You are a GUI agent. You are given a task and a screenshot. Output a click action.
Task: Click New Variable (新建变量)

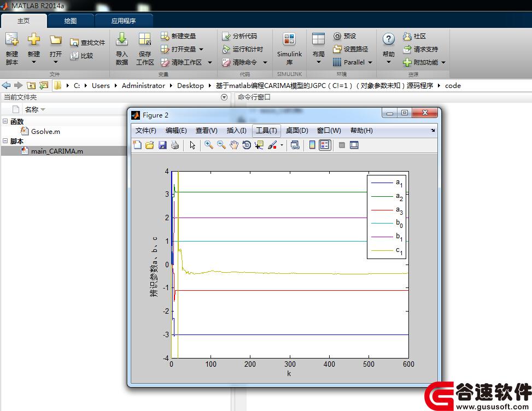(x=178, y=36)
